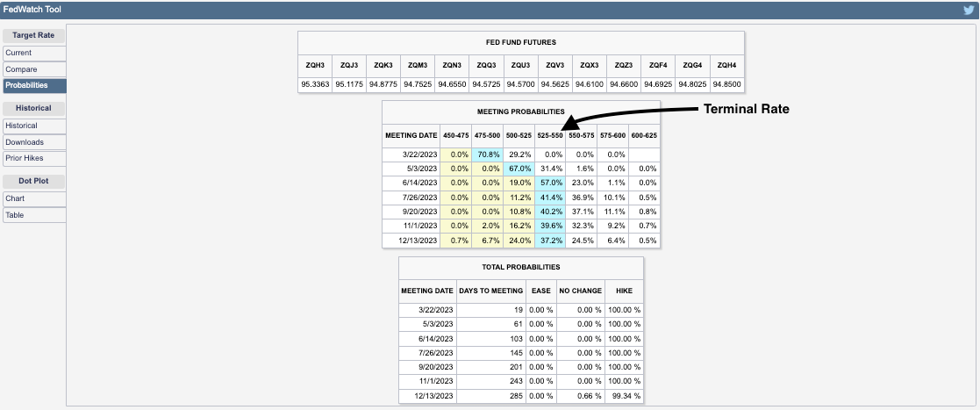Click the 70.8% probability cell
Image resolution: width=980 pixels, height=410 pixels.
point(487,155)
